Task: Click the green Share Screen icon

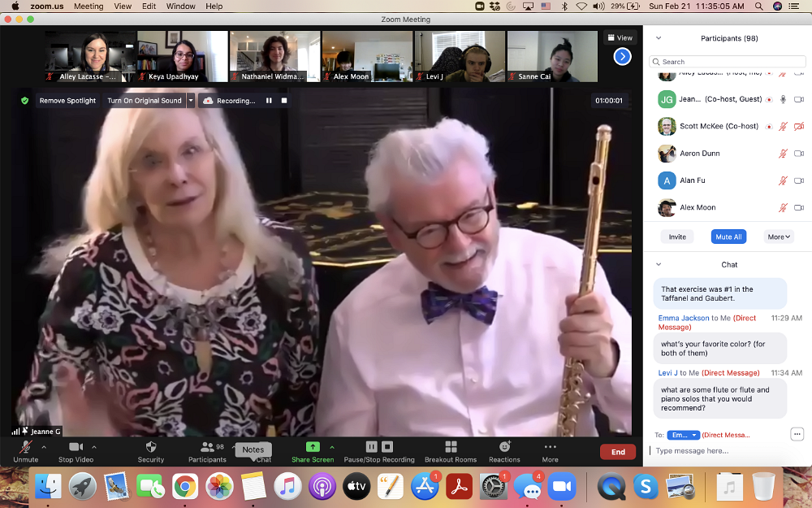Action: (x=313, y=446)
